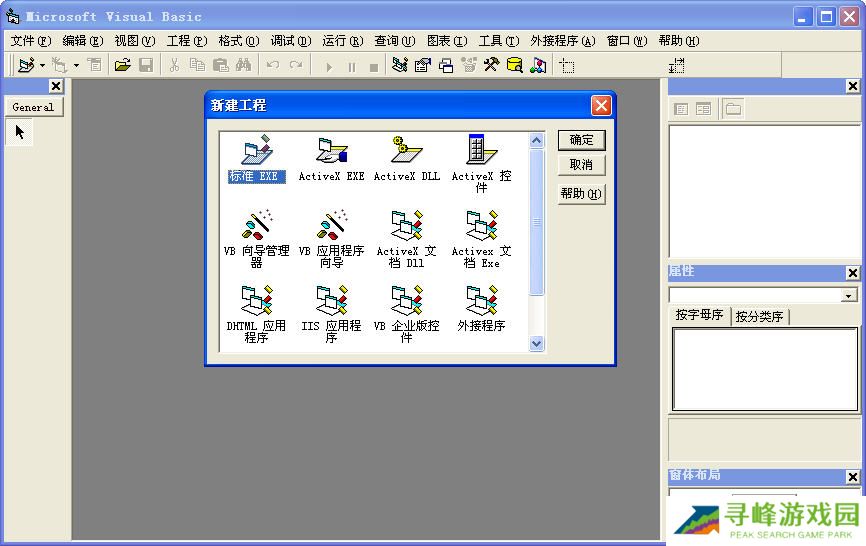Image resolution: width=866 pixels, height=546 pixels.
Task: Click the Save Project floppy icon
Action: coord(146,65)
